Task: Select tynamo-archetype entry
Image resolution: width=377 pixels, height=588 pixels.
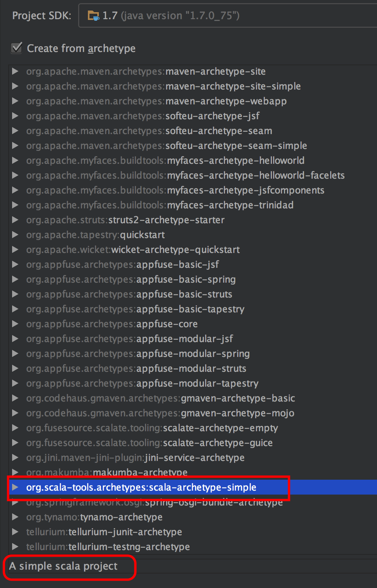Action: click(x=95, y=517)
